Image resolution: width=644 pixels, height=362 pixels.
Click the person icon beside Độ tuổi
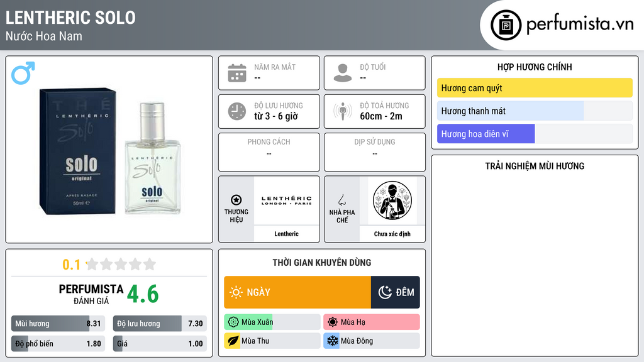[343, 73]
